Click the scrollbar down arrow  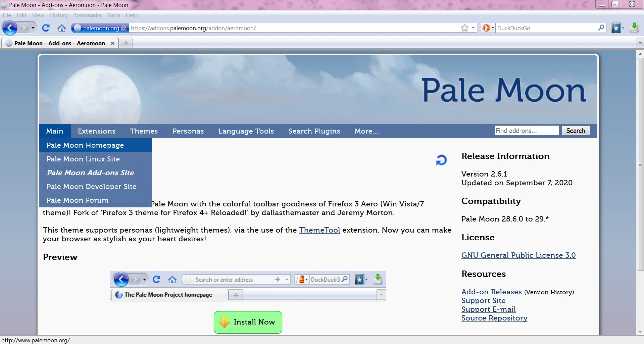tap(640, 332)
